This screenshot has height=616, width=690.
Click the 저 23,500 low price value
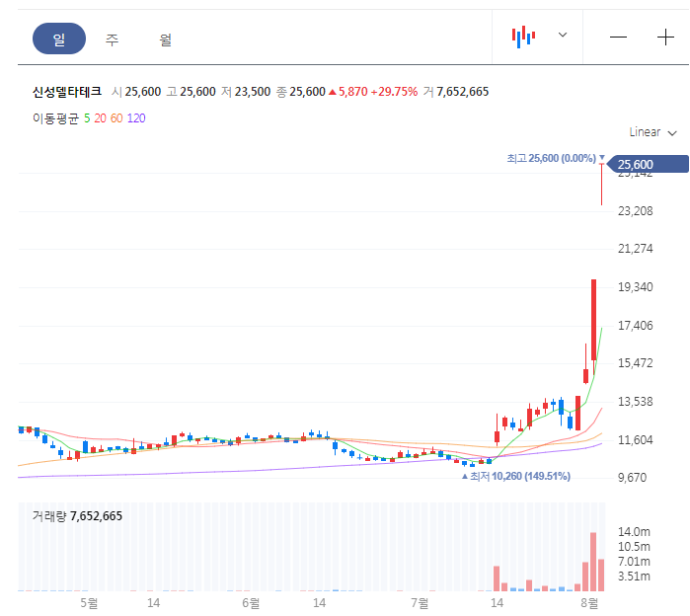pos(246,92)
